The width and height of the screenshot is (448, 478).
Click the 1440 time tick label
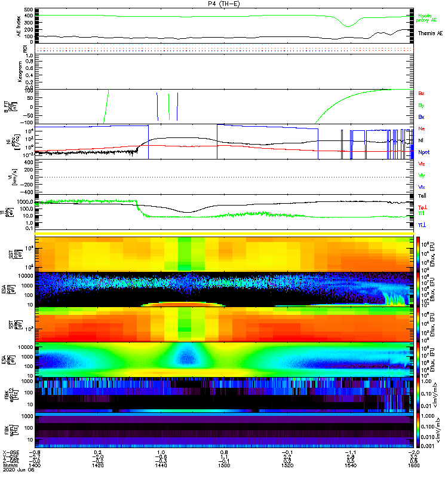tap(161, 465)
